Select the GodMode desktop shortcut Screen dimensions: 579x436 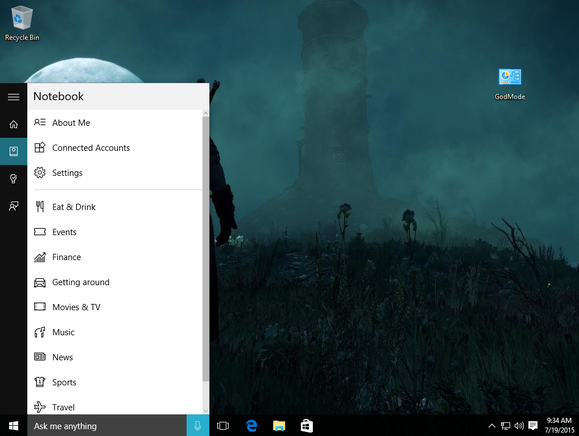(510, 84)
